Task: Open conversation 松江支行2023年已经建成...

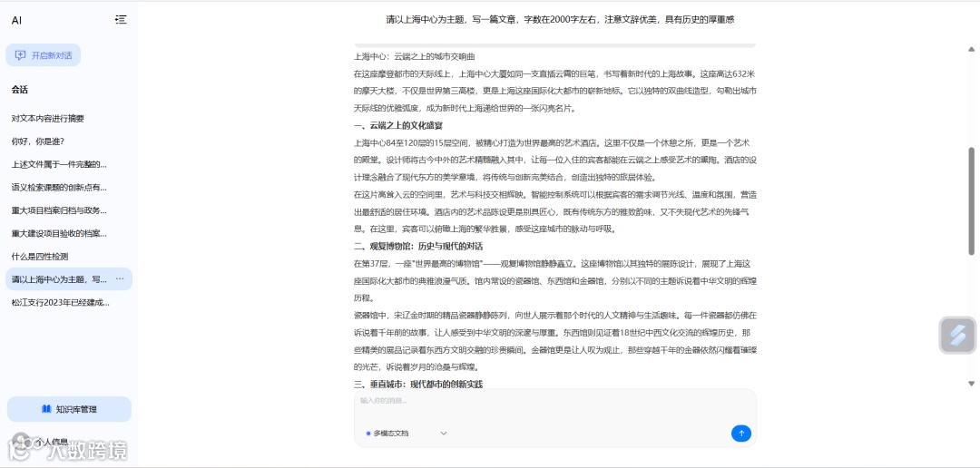Action: 61,302
